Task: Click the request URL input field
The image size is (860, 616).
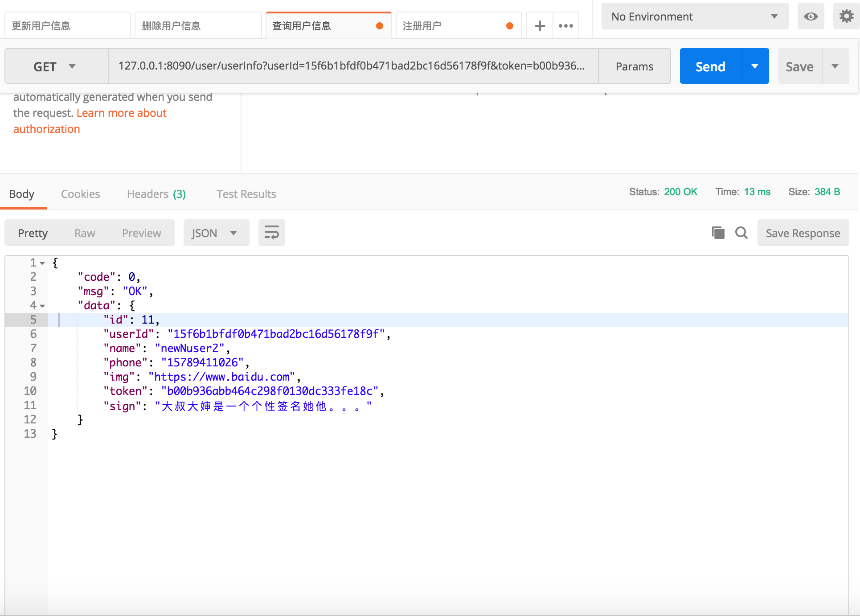Action: click(x=352, y=66)
